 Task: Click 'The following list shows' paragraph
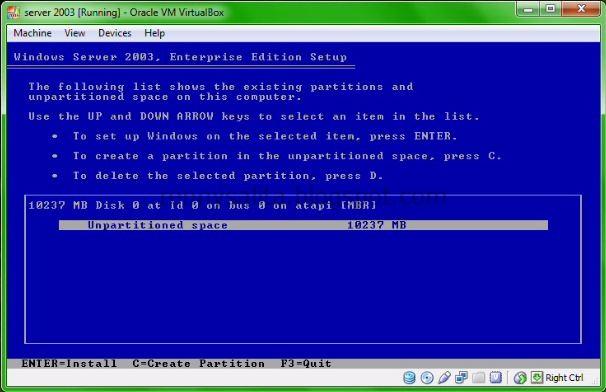[x=221, y=92]
